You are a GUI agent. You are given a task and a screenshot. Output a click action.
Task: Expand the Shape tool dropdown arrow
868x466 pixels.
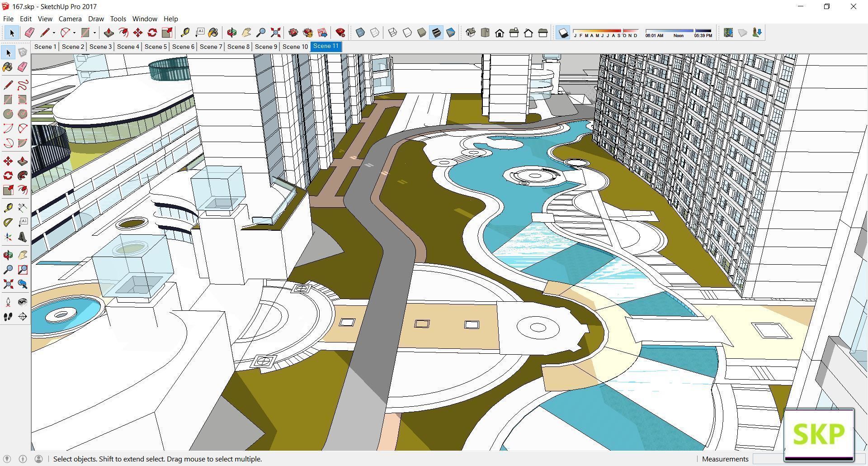[x=94, y=33]
